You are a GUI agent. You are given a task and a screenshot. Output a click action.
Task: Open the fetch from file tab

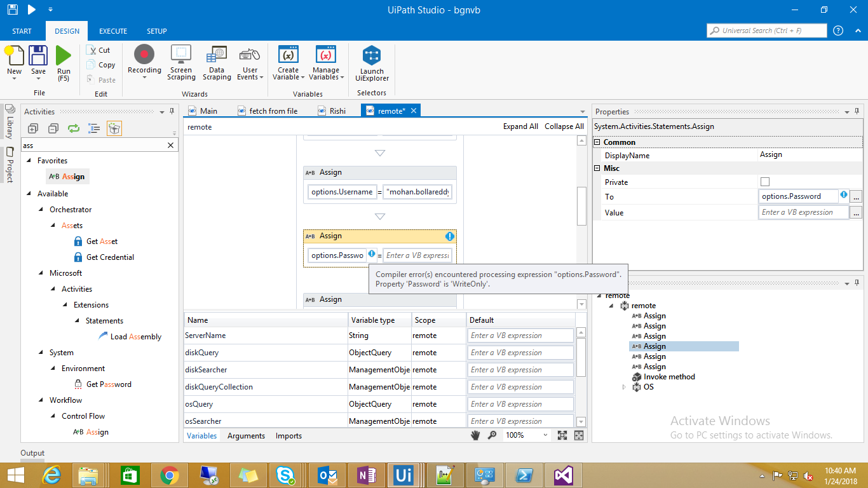pyautogui.click(x=273, y=111)
